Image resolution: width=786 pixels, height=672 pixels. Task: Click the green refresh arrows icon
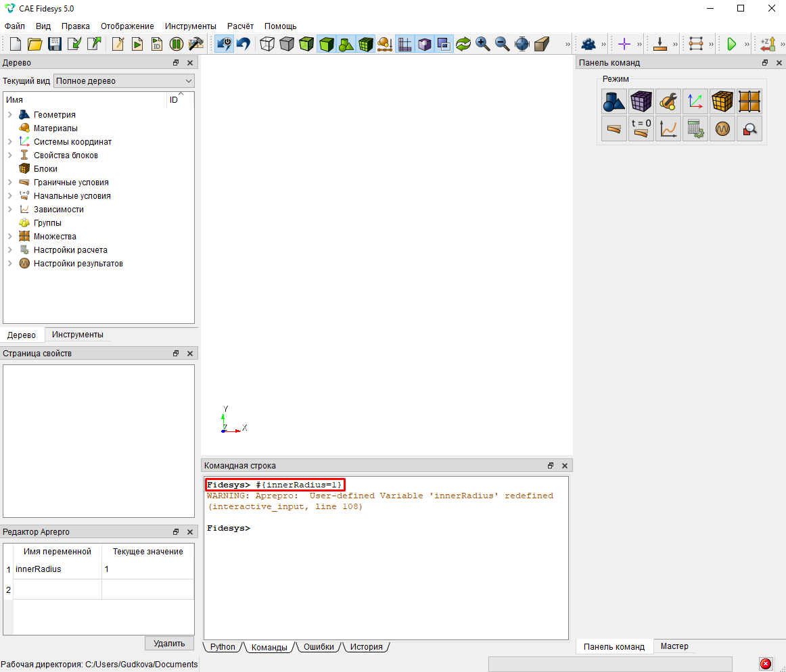pos(463,44)
